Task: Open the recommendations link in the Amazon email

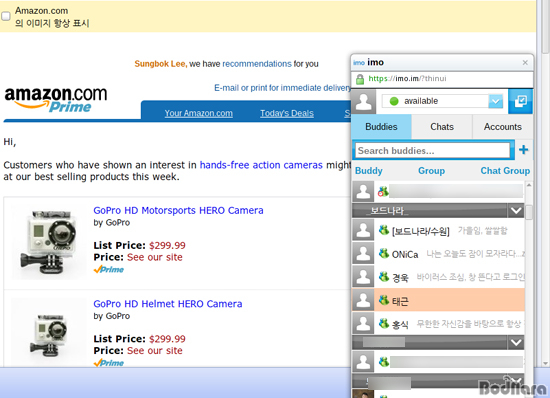Action: pos(257,64)
